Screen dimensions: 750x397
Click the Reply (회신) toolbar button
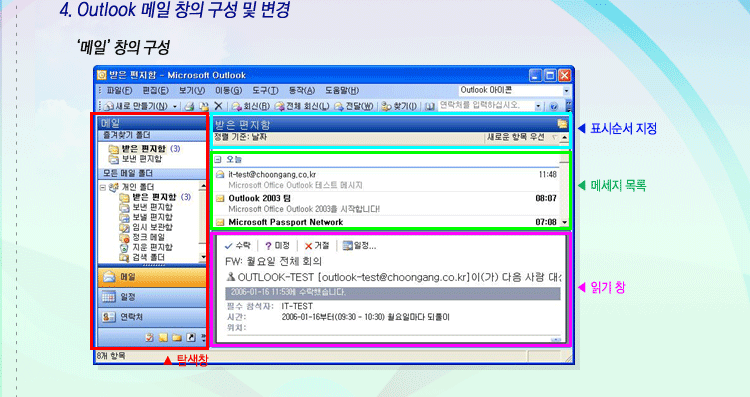tap(251, 106)
